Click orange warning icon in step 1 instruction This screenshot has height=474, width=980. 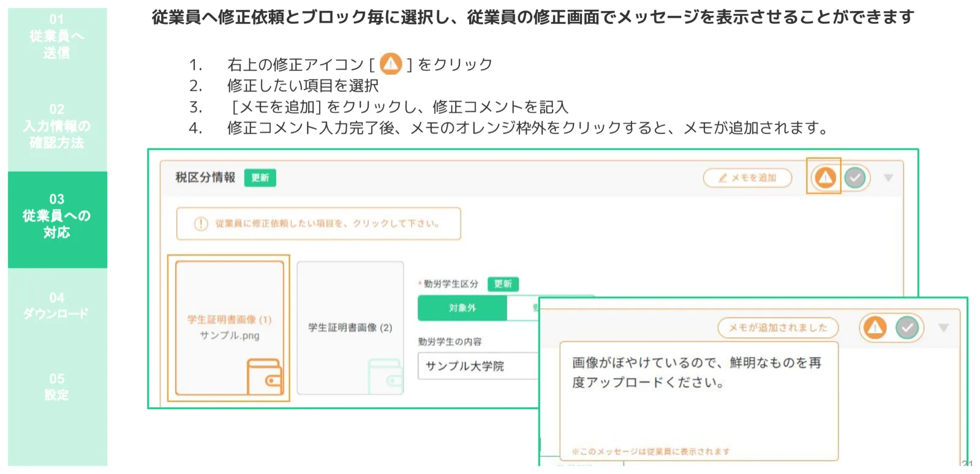[391, 64]
